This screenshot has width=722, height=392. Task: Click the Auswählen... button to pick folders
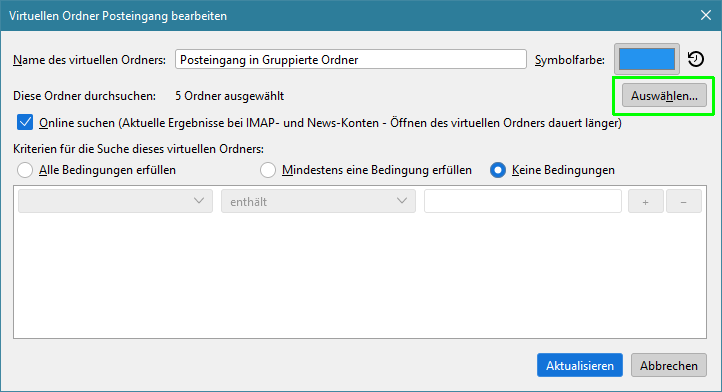(664, 96)
